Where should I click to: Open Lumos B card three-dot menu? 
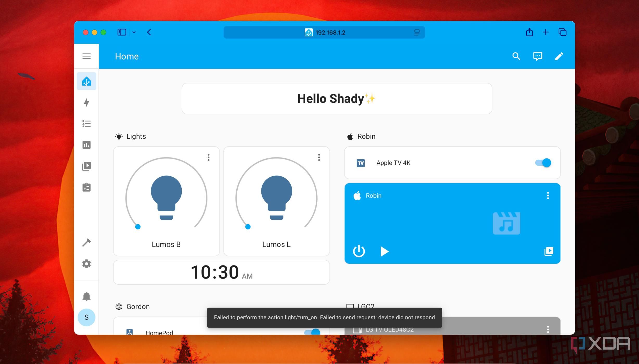coord(208,157)
